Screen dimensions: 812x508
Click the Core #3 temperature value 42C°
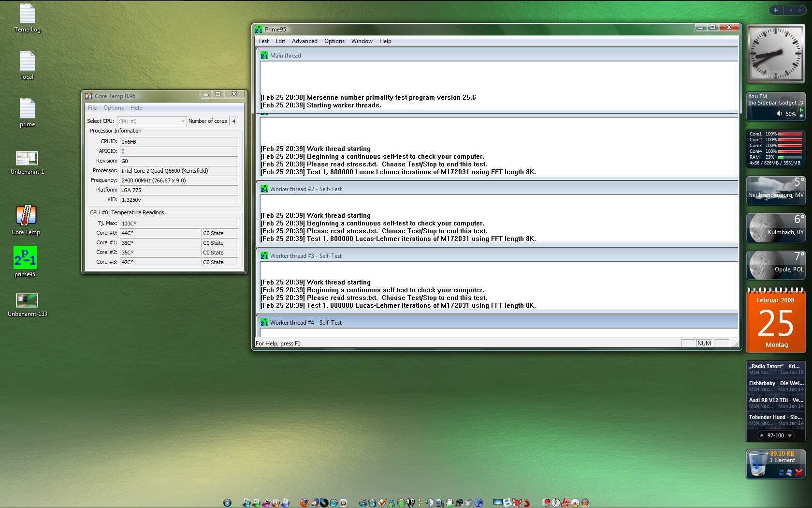point(160,262)
